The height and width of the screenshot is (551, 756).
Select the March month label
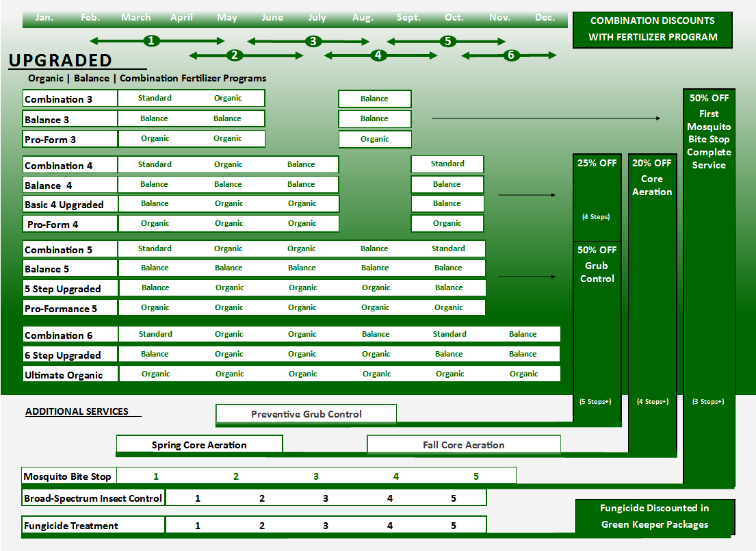[x=135, y=18]
